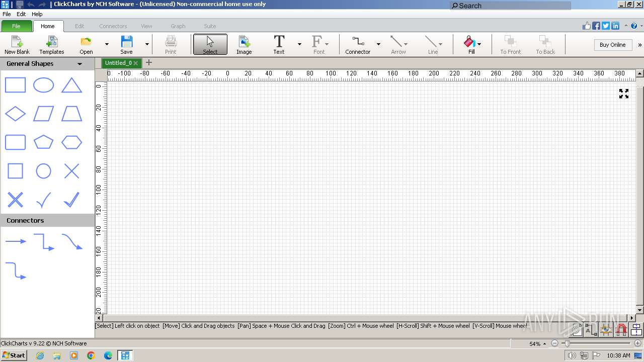Click the blue Help question mark
This screenshot has width=644, height=362.
[x=634, y=26]
